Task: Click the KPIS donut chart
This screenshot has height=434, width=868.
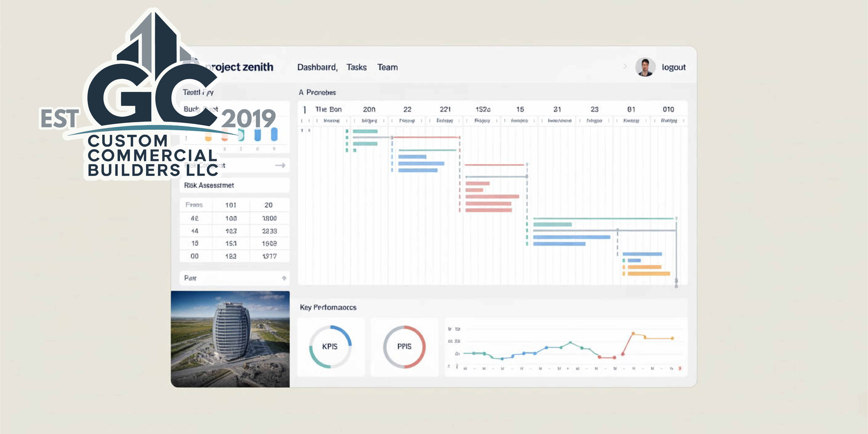Action: pos(330,346)
